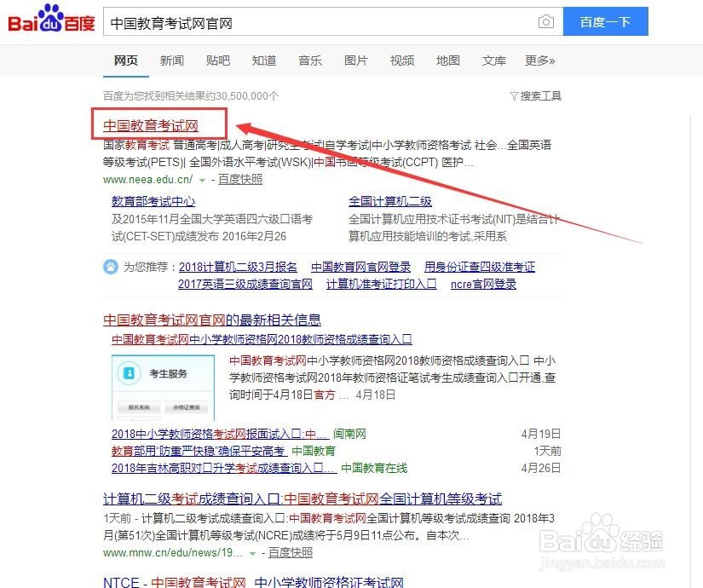The image size is (703, 588).
Task: Click the www.mnw.cn/edu/news/19... url text
Action: 173,552
